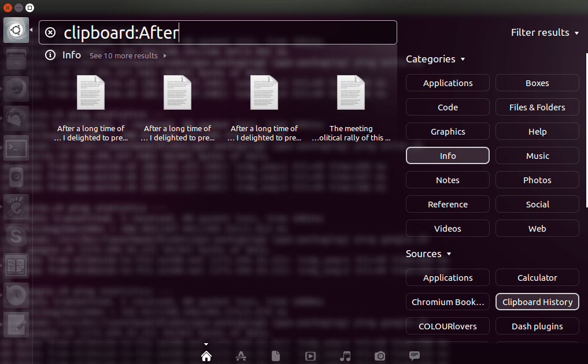Open Skype from the launcher

click(16, 236)
